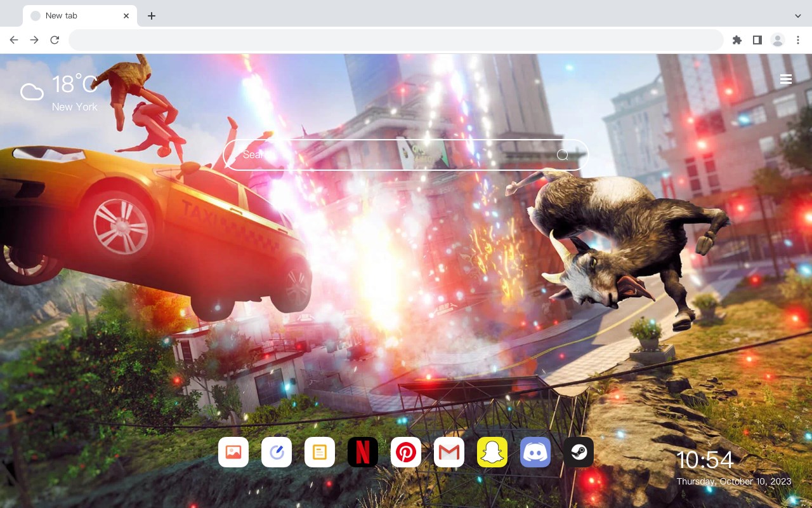Image resolution: width=812 pixels, height=508 pixels.
Task: Click the New York location label
Action: click(75, 107)
